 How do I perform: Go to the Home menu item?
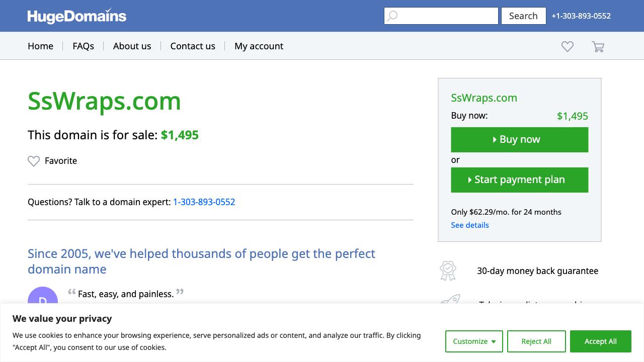[40, 46]
